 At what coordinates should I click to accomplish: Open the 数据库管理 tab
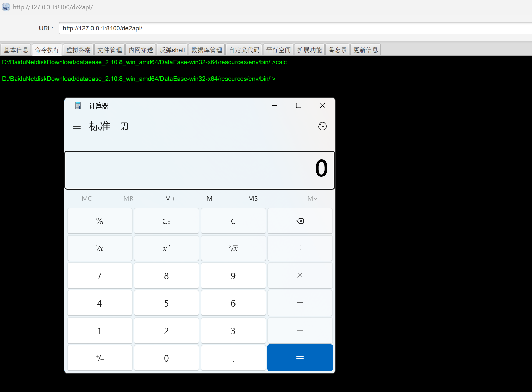[207, 50]
